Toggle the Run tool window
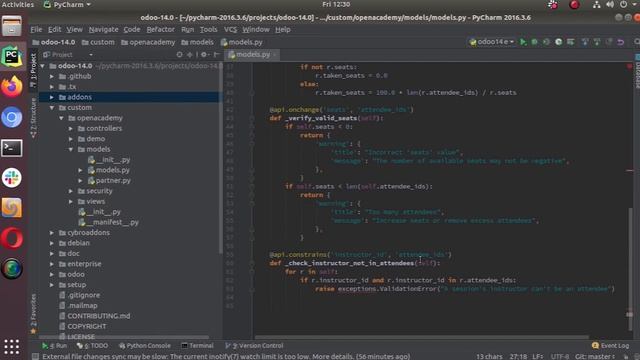This screenshot has width=640, height=360. [x=55, y=346]
